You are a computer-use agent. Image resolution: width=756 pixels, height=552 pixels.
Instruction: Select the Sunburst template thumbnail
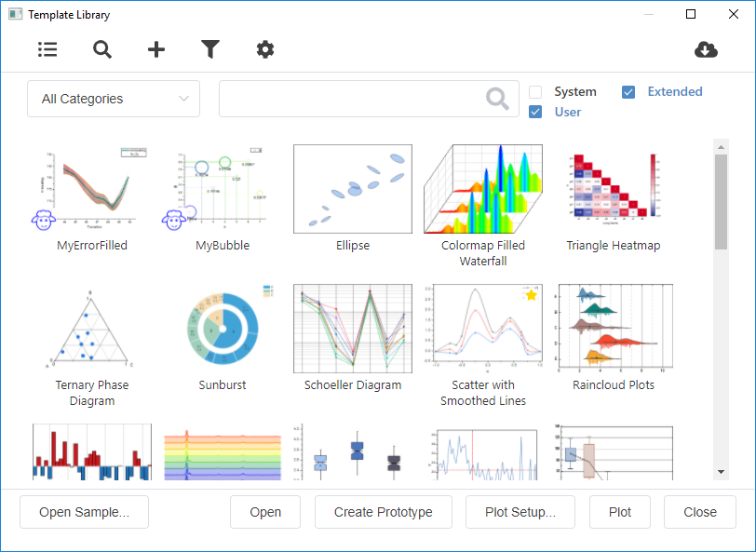[222, 328]
